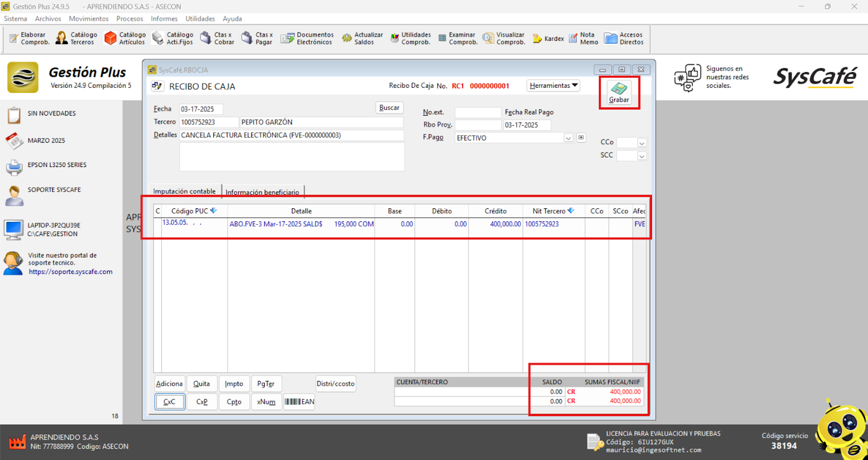
Task: Switch to Información beneficiario tab
Action: click(x=263, y=192)
